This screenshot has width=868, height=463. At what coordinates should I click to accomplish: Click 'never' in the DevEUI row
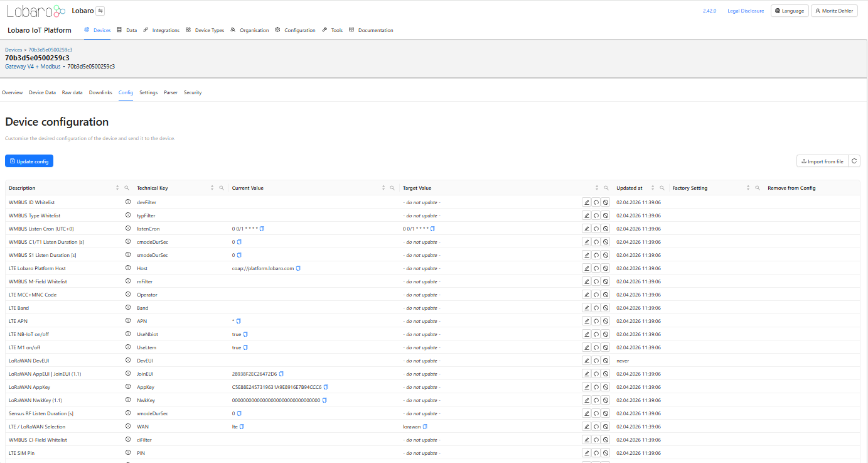623,361
